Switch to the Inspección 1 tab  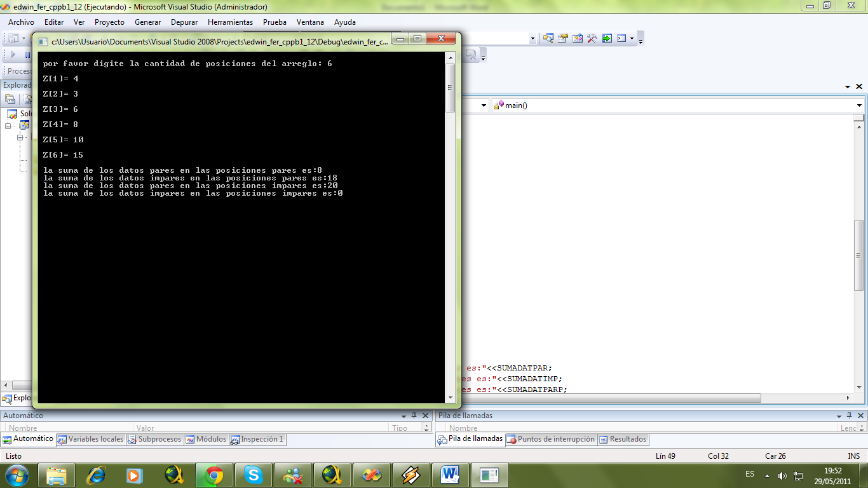(257, 439)
